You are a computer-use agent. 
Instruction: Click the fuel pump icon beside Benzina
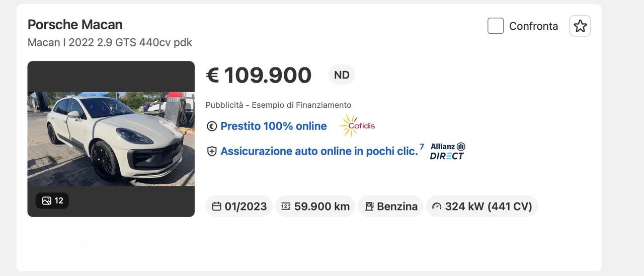369,206
